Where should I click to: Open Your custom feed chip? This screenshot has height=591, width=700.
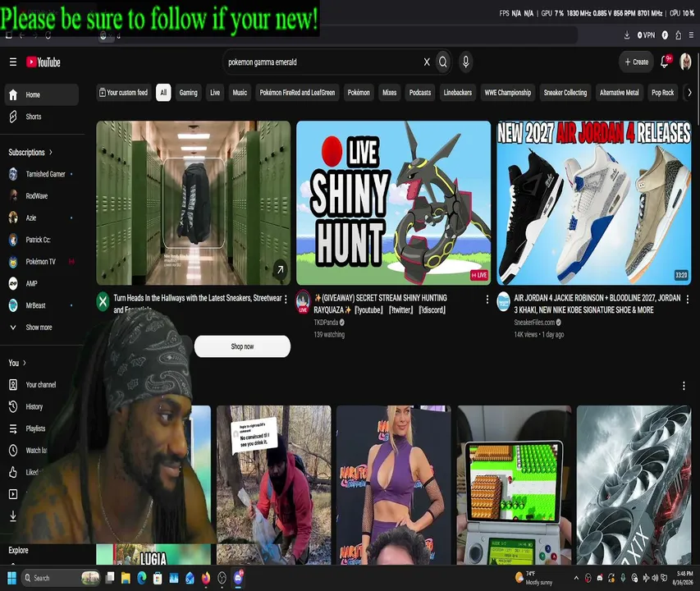click(123, 93)
